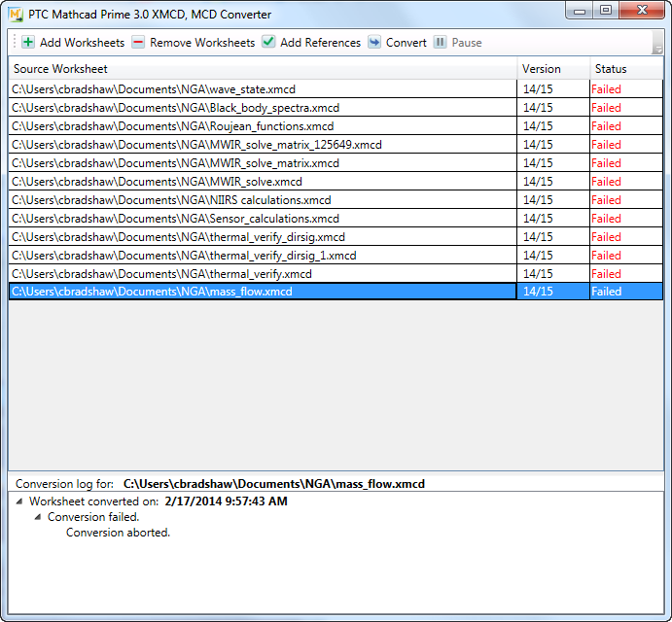The image size is (672, 622).
Task: Select the thermal_verify_dirsig.xmcd worksheet row
Action: 336,236
